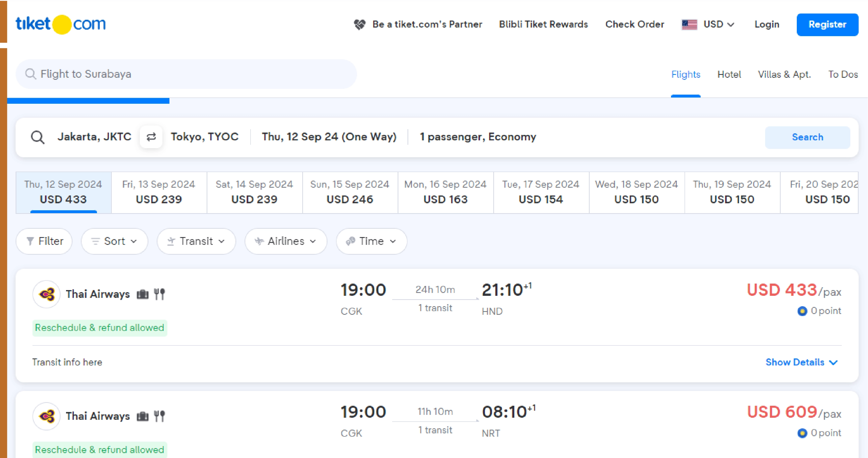
Task: Click the Flight to Surabaya search field
Action: point(185,74)
